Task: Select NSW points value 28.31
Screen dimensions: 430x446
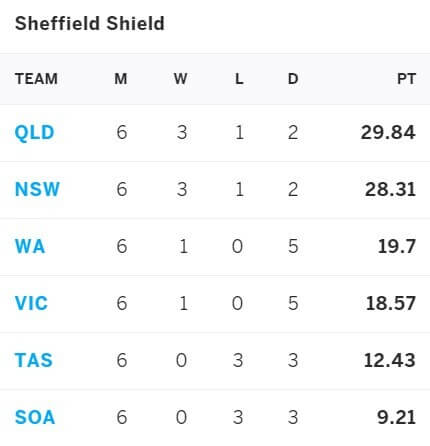Action: point(390,189)
